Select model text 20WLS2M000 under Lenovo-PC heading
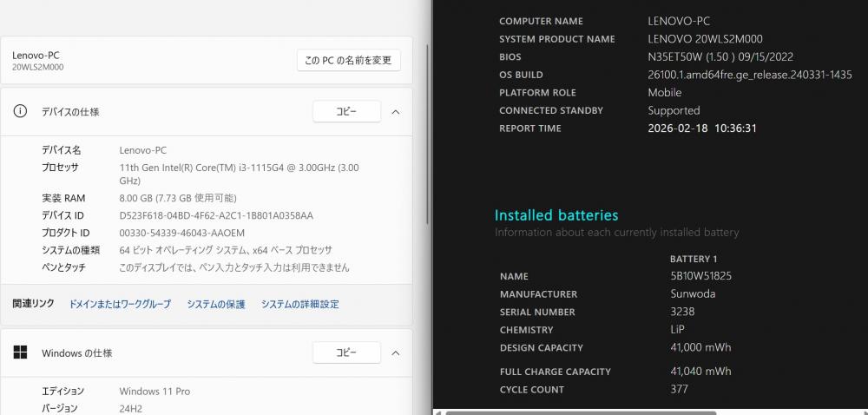The width and height of the screenshot is (868, 415). tap(37, 68)
